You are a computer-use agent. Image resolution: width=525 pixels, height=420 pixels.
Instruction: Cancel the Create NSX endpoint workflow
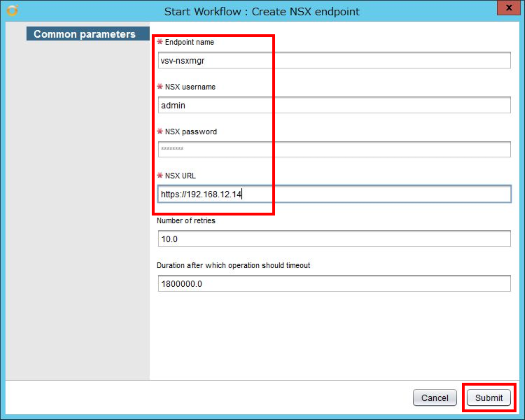click(435, 398)
